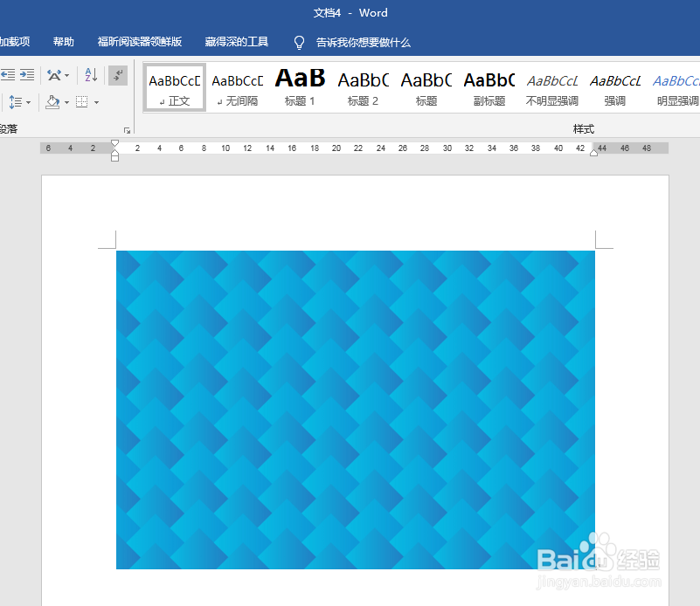700x606 pixels.
Task: Click the shading paint bucket icon
Action: click(52, 102)
